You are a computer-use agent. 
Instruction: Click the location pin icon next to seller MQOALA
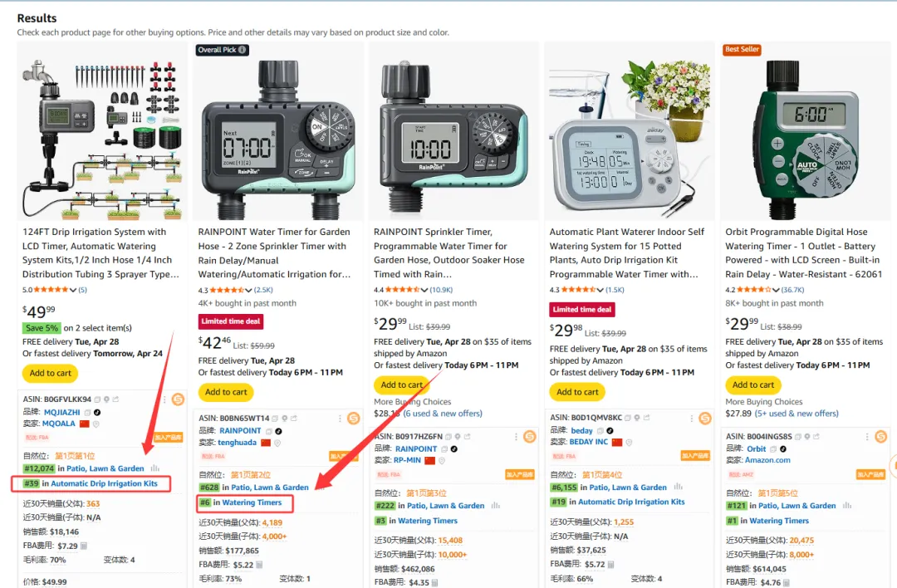[x=96, y=424]
